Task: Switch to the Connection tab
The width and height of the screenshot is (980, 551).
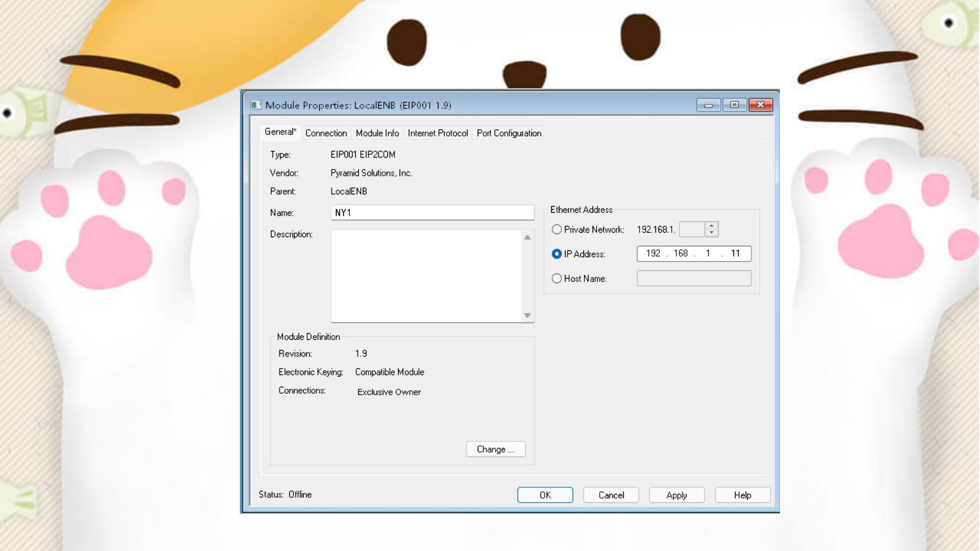Action: 326,133
